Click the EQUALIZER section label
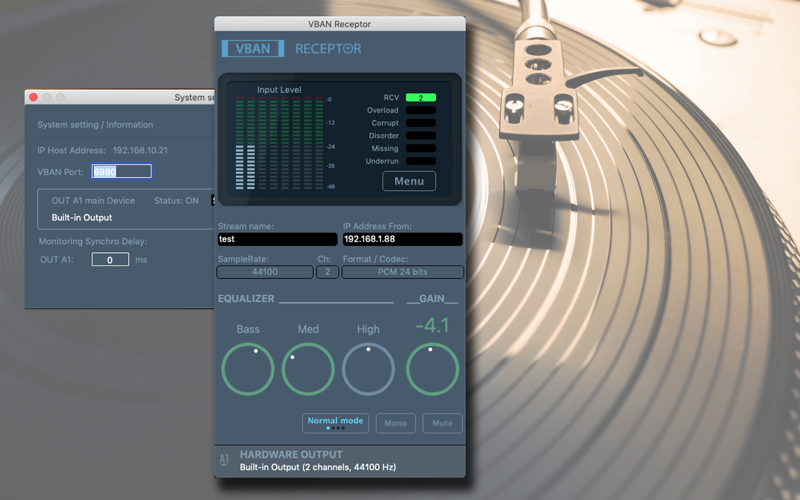Screen dimensions: 800x500 point(246,299)
